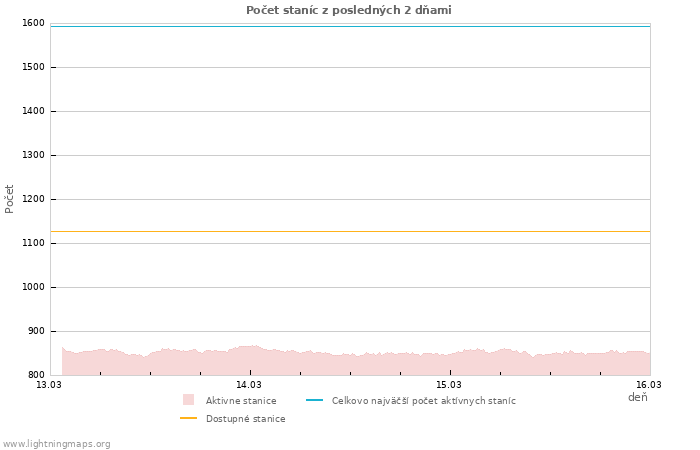The width and height of the screenshot is (700, 450).
Task: Toggle the Aktívne stanice legend label
Action: coord(241,401)
